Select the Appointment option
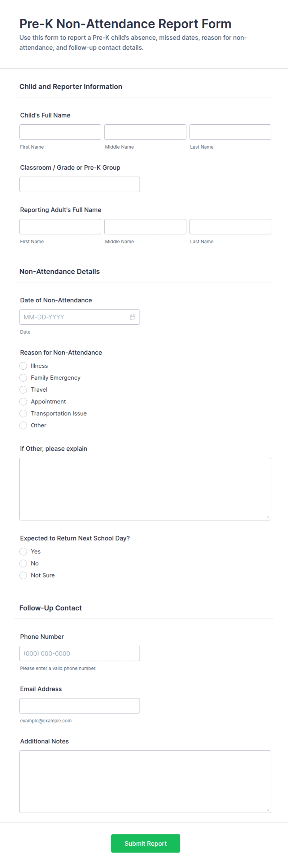This screenshot has height=868, width=288. (23, 401)
